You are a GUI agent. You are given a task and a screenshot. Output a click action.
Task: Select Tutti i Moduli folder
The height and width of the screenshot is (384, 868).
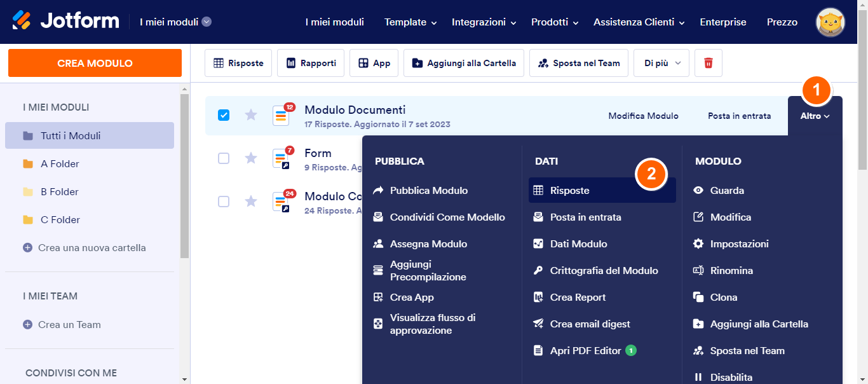tap(90, 135)
